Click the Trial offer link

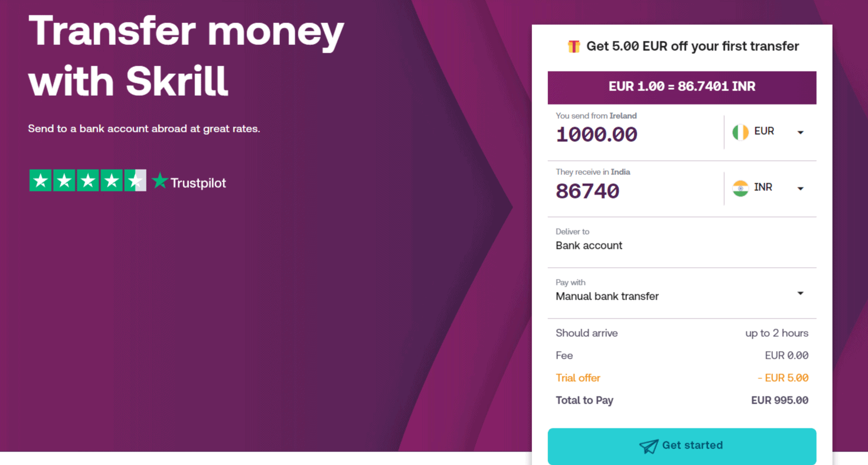[x=577, y=378]
